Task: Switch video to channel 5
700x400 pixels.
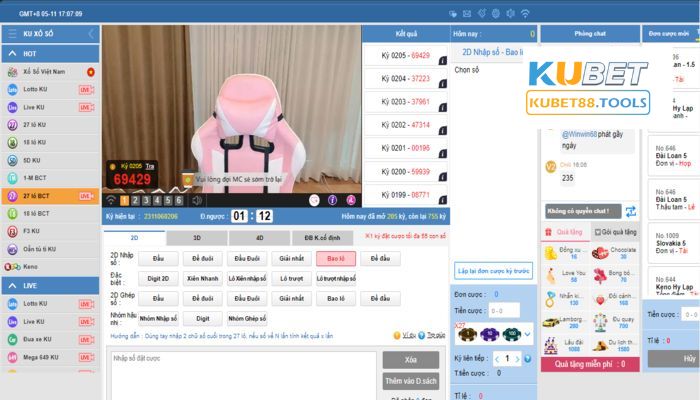Action: (168, 200)
